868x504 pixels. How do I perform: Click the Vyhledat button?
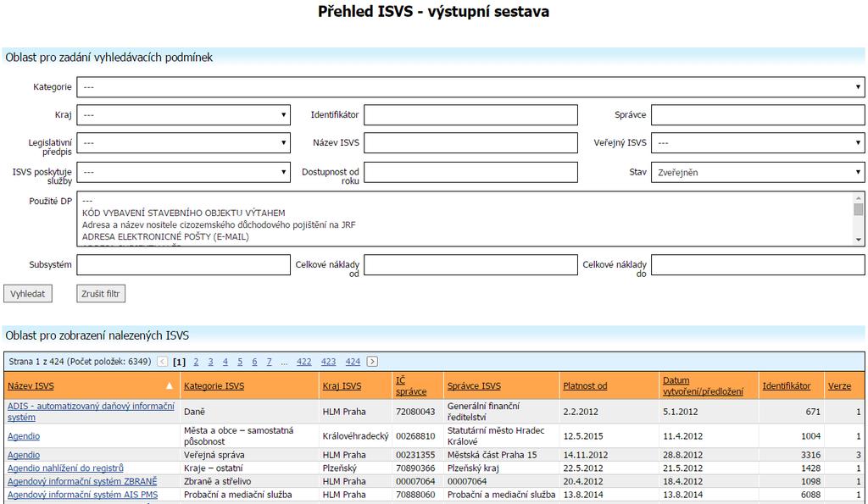28,294
